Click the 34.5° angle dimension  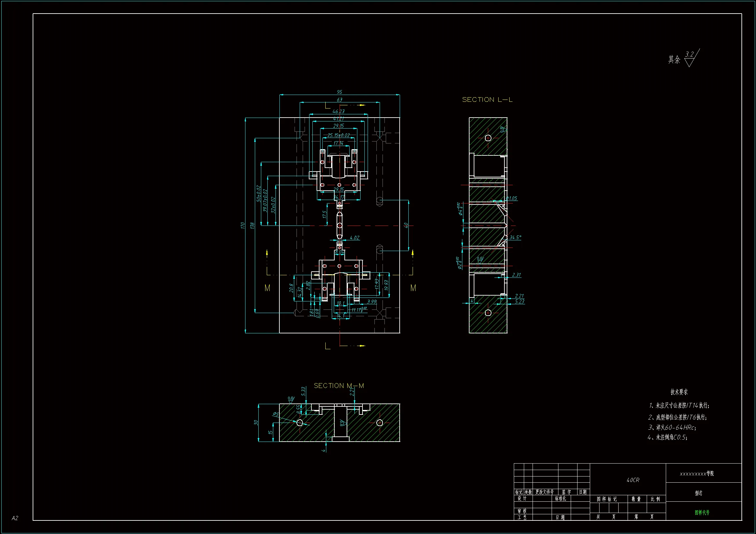point(515,237)
